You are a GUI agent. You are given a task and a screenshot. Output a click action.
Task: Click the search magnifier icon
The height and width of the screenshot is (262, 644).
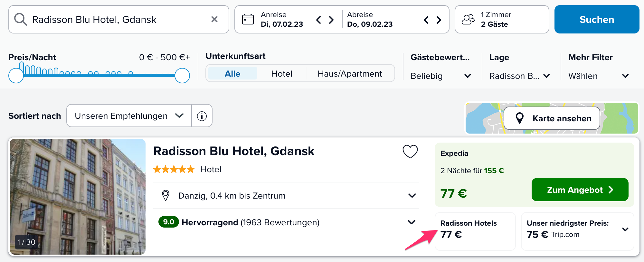[x=20, y=19]
